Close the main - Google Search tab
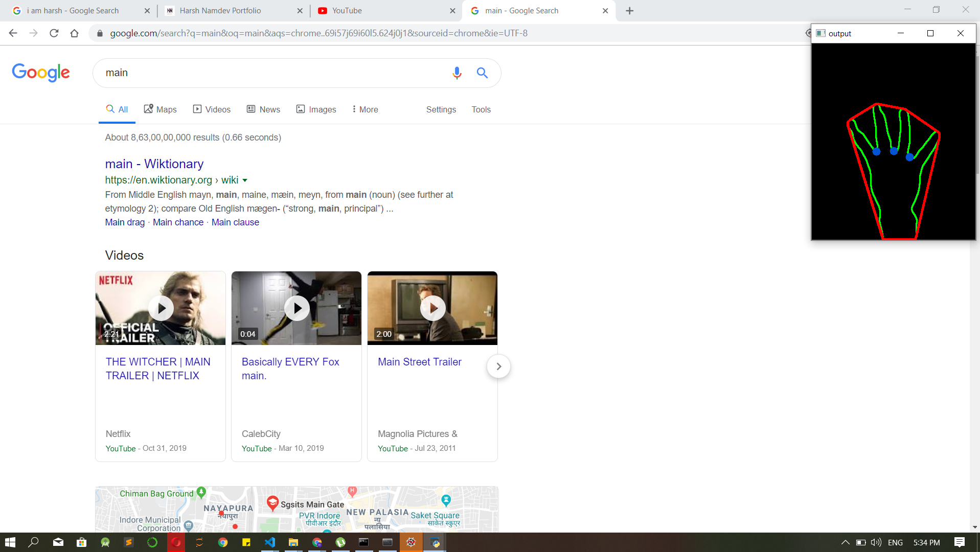 605,11
